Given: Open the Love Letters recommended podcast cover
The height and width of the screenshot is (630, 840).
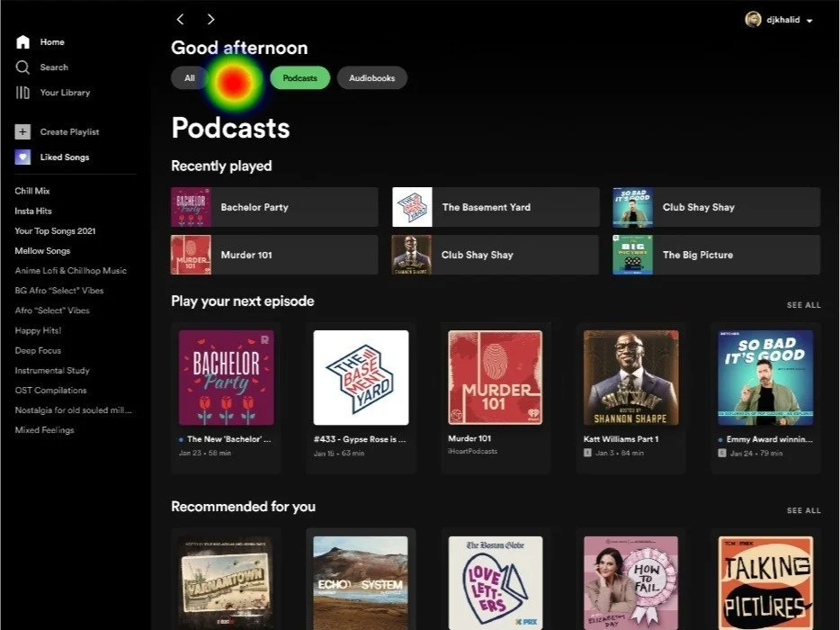Looking at the screenshot, I should tap(496, 583).
